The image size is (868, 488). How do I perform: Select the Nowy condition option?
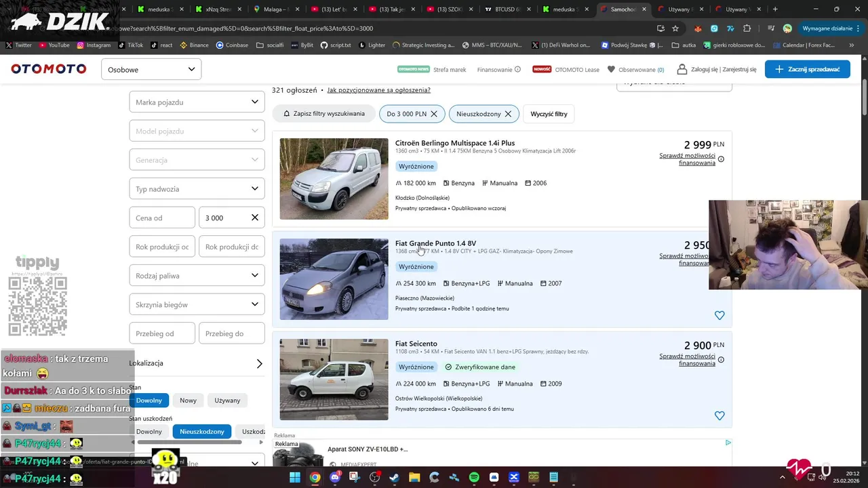(188, 400)
